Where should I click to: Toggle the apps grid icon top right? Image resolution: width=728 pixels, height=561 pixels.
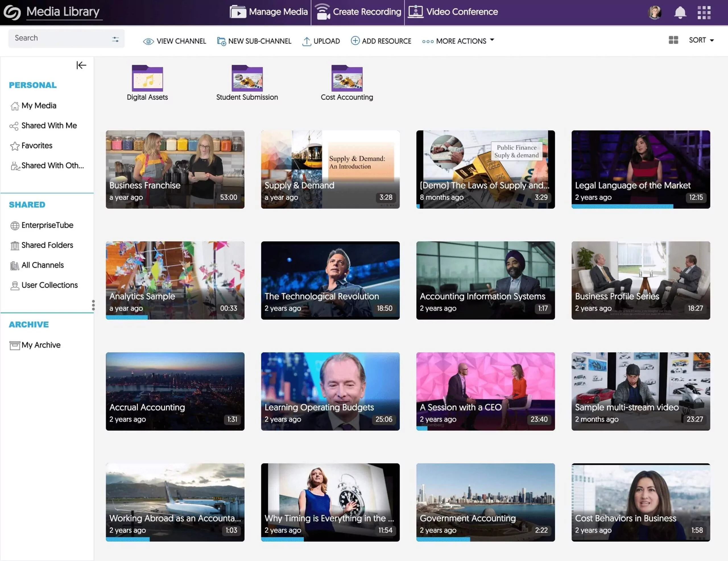704,12
